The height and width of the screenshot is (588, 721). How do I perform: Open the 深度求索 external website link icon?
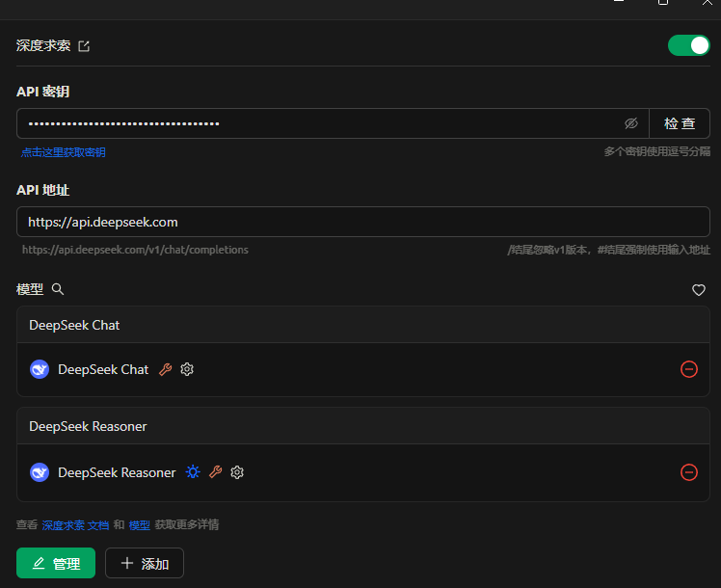84,46
